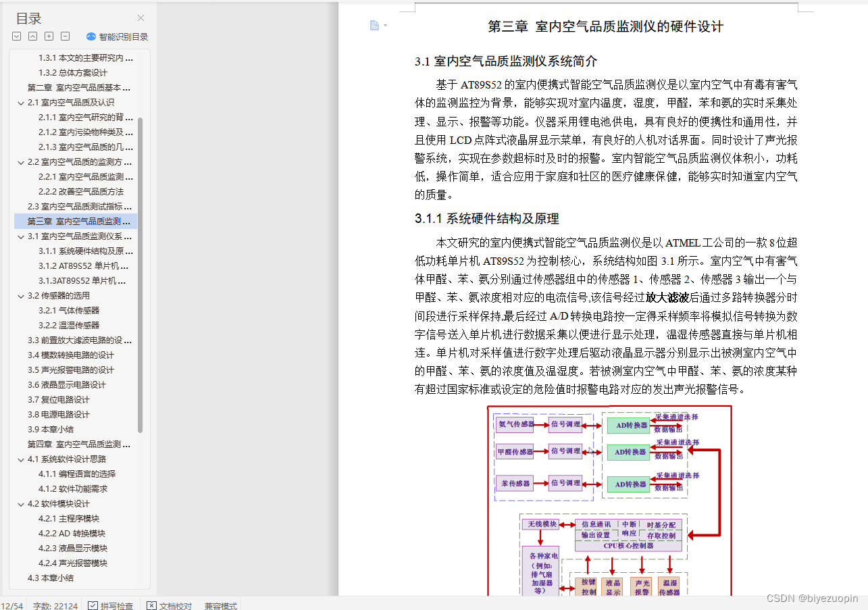Click heading 3.1 室内空气品质监测仪系统简介 in document
This screenshot has height=610, width=868.
tap(506, 61)
